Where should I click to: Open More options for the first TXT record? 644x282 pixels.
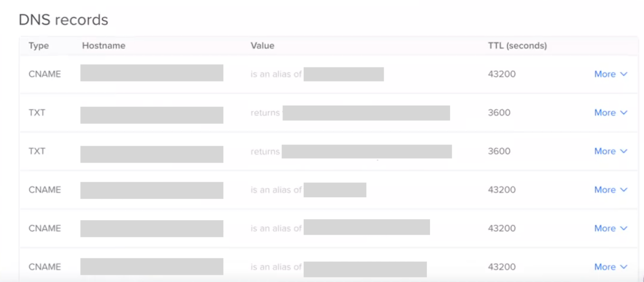(x=611, y=113)
